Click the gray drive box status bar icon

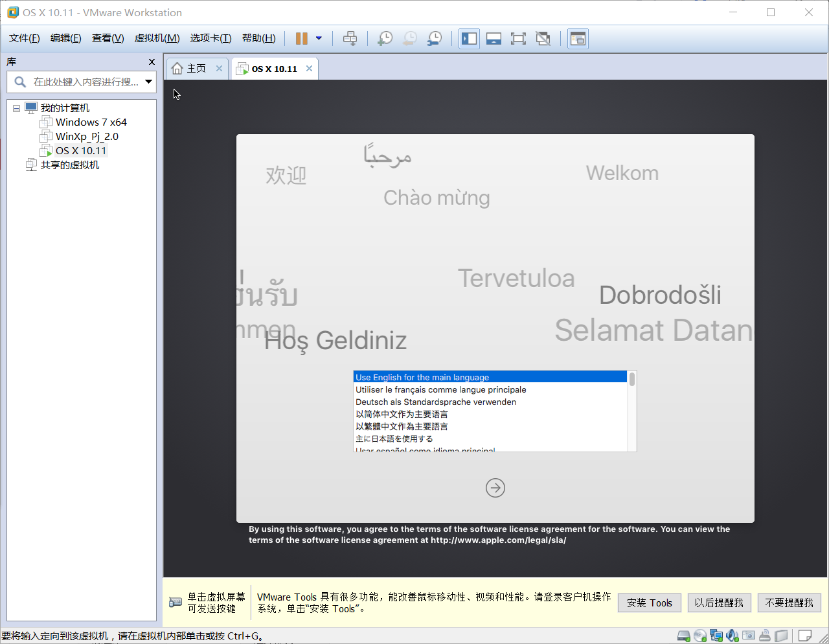[x=782, y=636]
